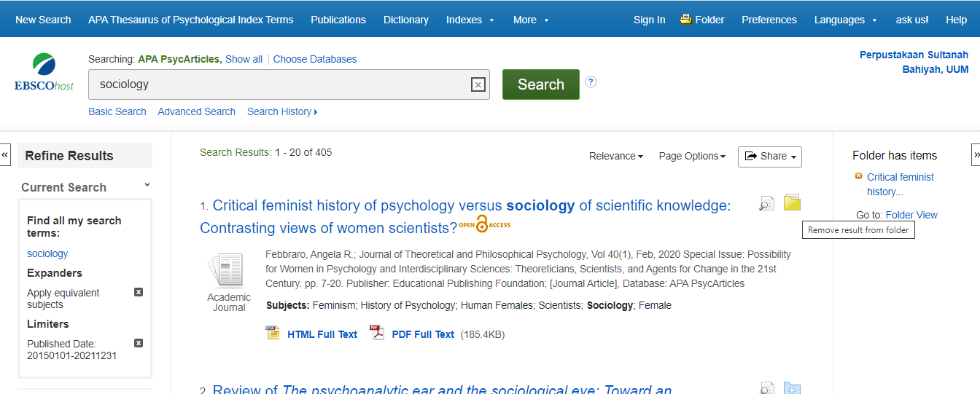Click the HTML Full Text icon
Viewport: 980px width, 394px height.
coord(273,334)
